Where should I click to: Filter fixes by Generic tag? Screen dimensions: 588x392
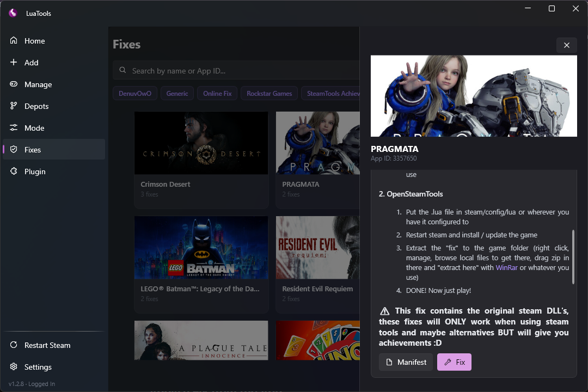coord(177,94)
